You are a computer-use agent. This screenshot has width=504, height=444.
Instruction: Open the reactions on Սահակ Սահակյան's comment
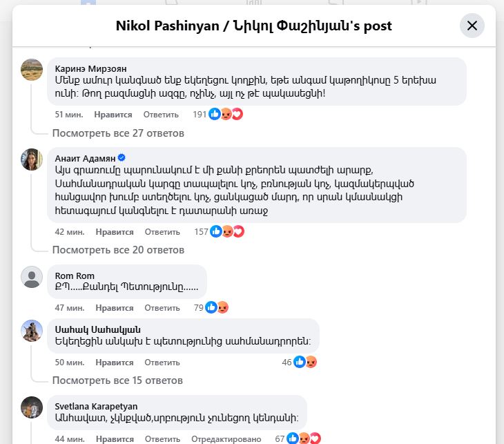point(299,363)
